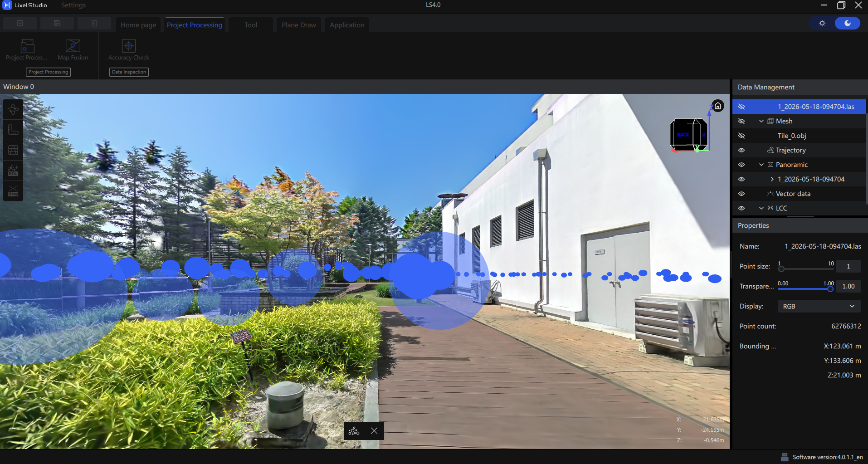The image size is (868, 464).
Task: Switch to the Plane Draw tab
Action: 299,25
